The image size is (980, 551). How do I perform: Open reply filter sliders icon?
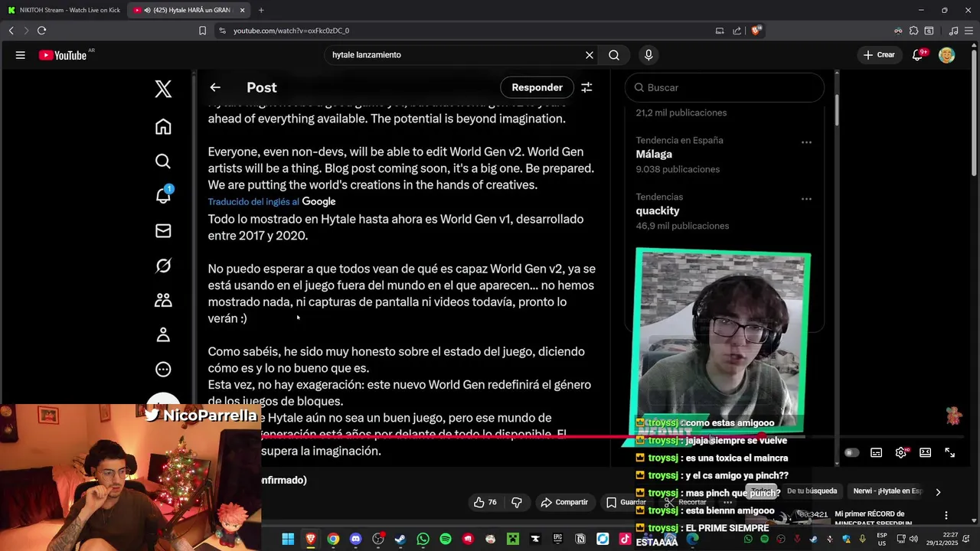tap(586, 87)
